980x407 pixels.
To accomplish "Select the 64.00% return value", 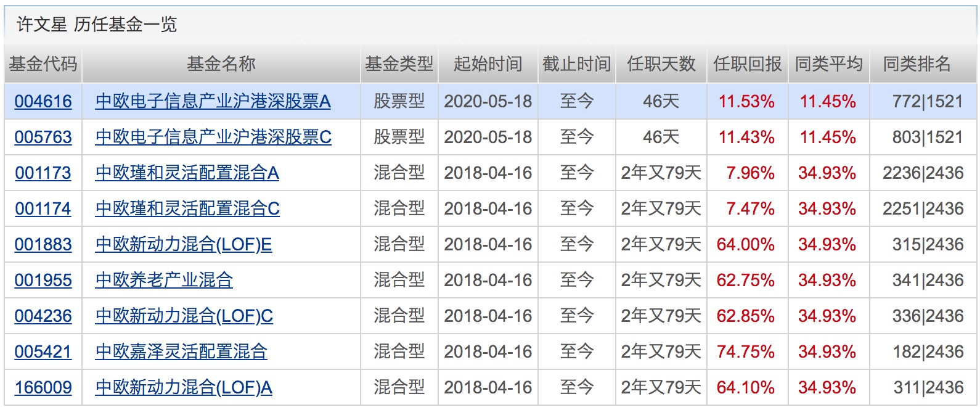I will click(x=746, y=244).
